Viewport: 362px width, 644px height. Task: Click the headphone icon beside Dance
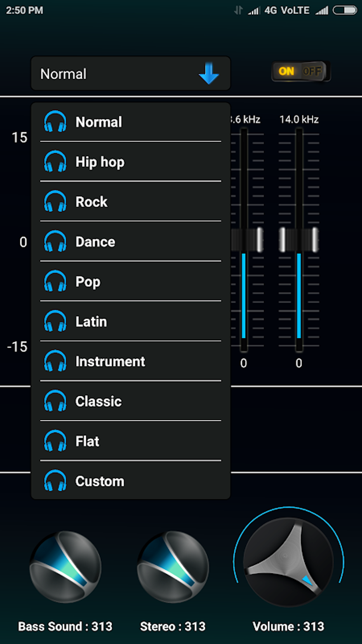55,242
